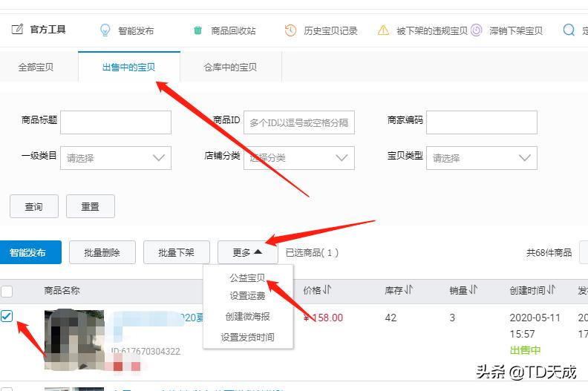
Task: Open 智能发布 toolbar link
Action: [136, 30]
